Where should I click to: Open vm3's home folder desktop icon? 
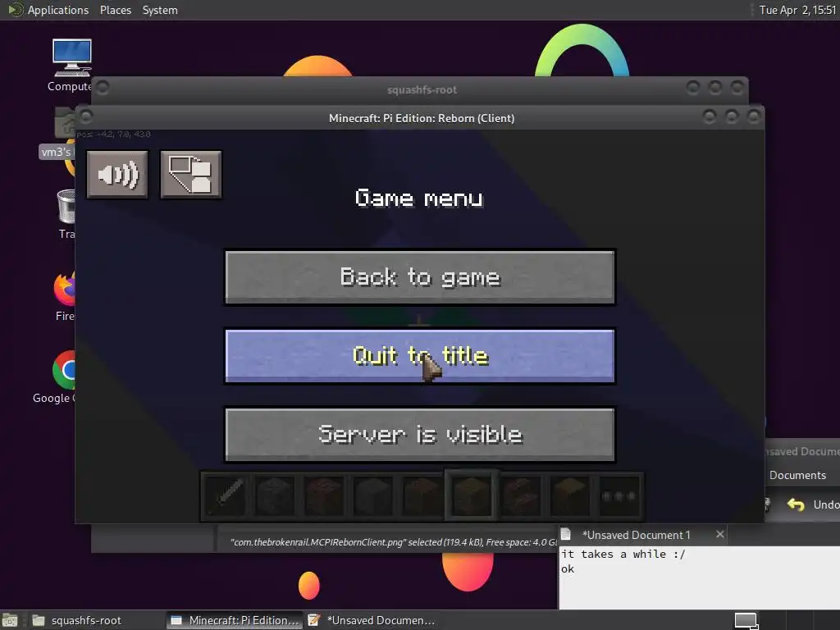pos(57,133)
